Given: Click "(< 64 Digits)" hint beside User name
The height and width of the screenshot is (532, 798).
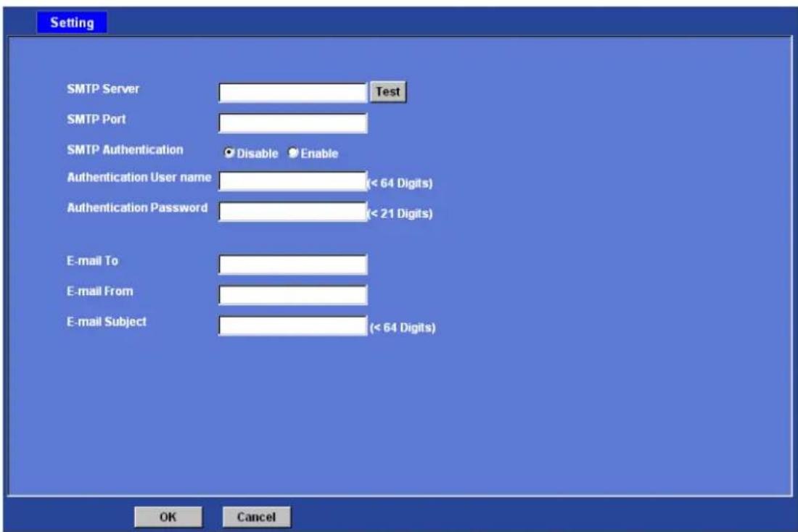Looking at the screenshot, I should tap(400, 183).
